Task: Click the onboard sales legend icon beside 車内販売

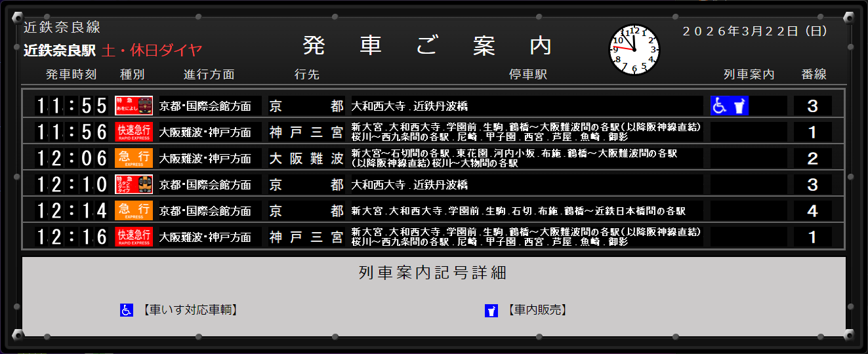Action: coord(491,310)
